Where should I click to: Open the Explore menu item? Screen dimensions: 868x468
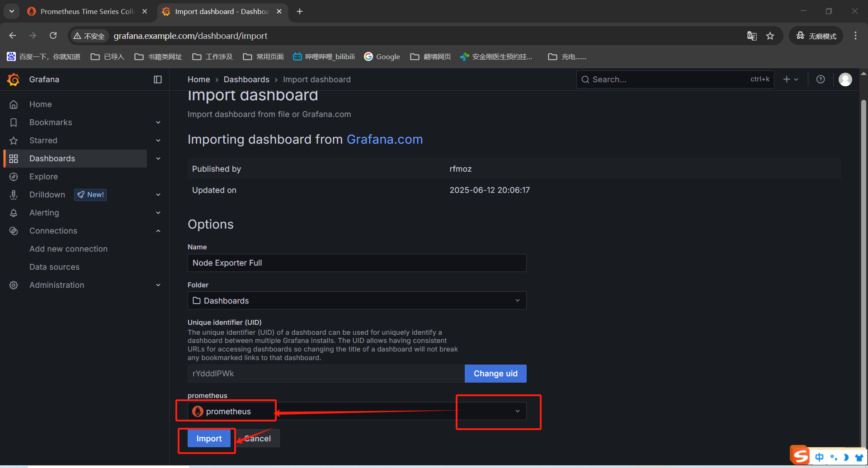[x=43, y=177]
